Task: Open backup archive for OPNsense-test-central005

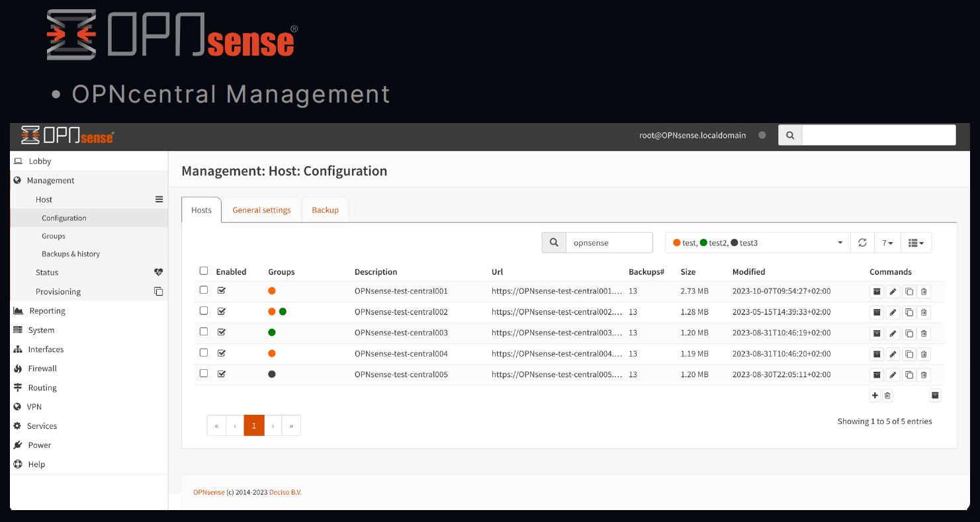Action: [x=877, y=375]
